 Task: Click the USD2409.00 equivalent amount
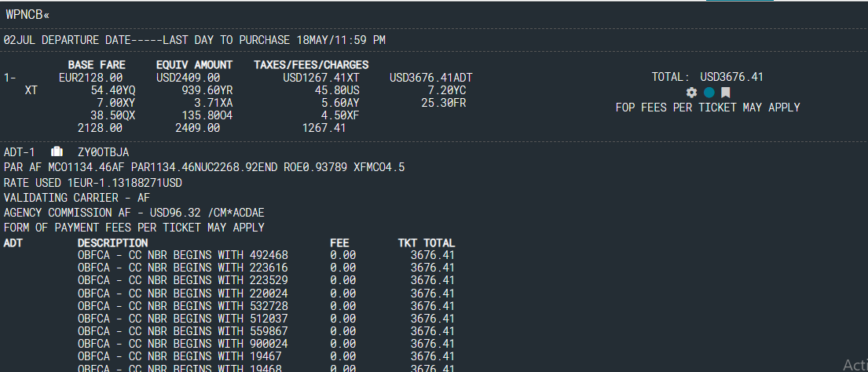pyautogui.click(x=188, y=78)
